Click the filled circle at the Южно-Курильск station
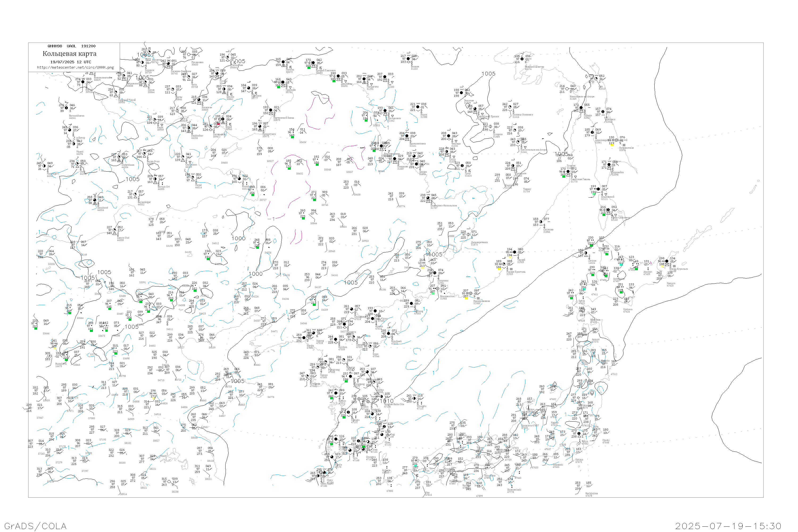798x532 pixels. pos(667,261)
